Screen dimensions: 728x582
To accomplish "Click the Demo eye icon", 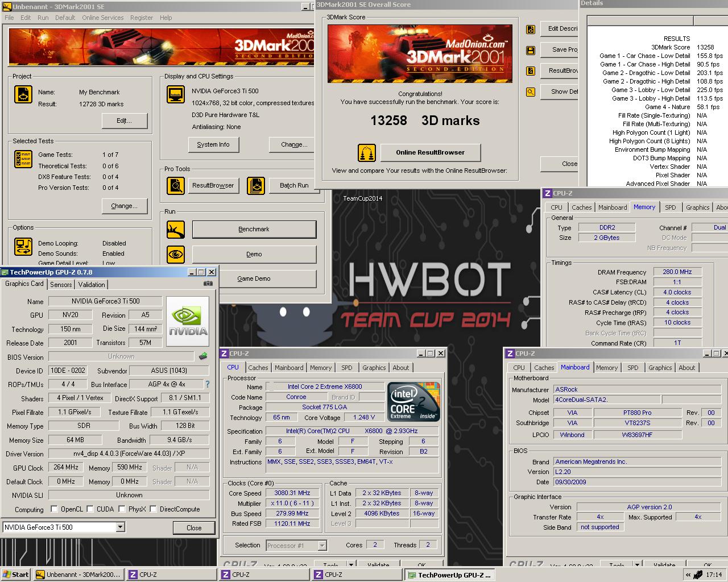I will pos(176,255).
